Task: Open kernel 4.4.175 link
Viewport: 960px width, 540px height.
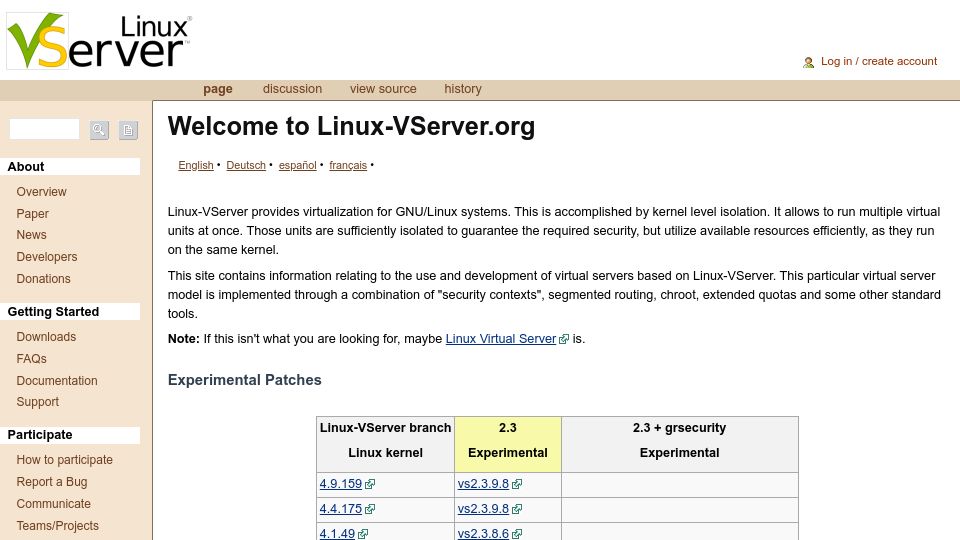Action: tap(341, 509)
